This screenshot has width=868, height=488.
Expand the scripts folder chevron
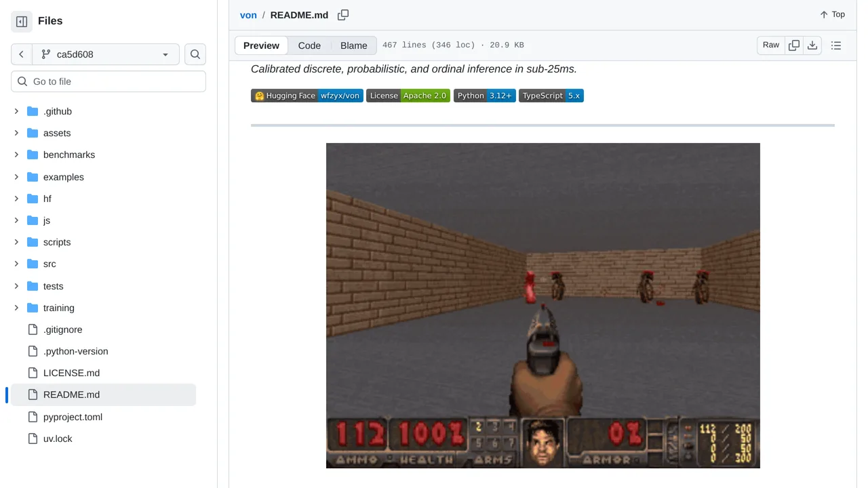[x=16, y=242]
